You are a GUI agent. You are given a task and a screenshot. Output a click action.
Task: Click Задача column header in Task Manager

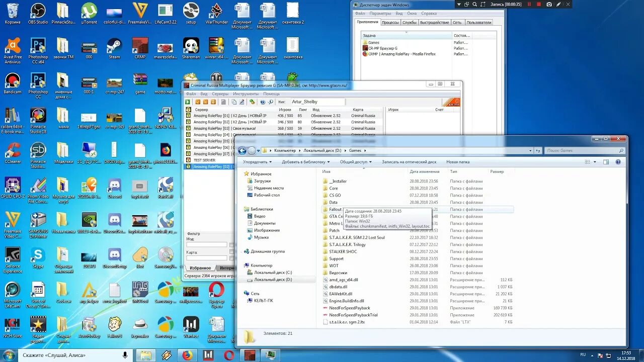coord(407,36)
